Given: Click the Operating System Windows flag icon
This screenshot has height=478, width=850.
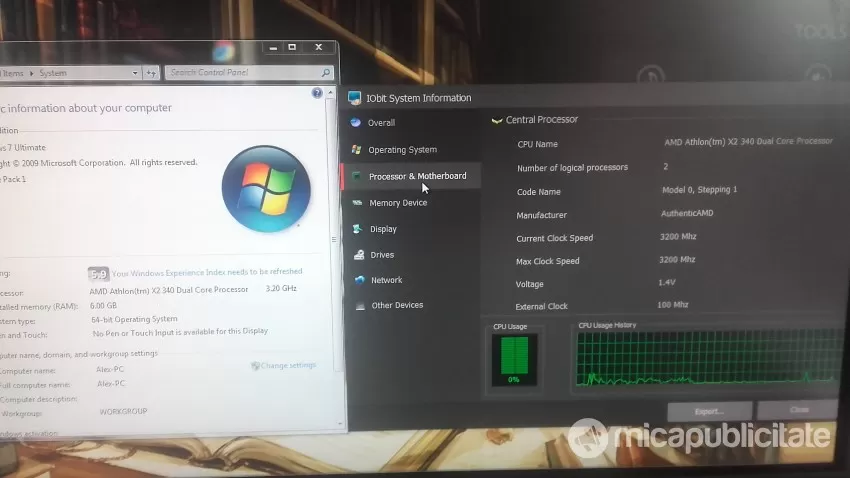Looking at the screenshot, I should coord(356,150).
